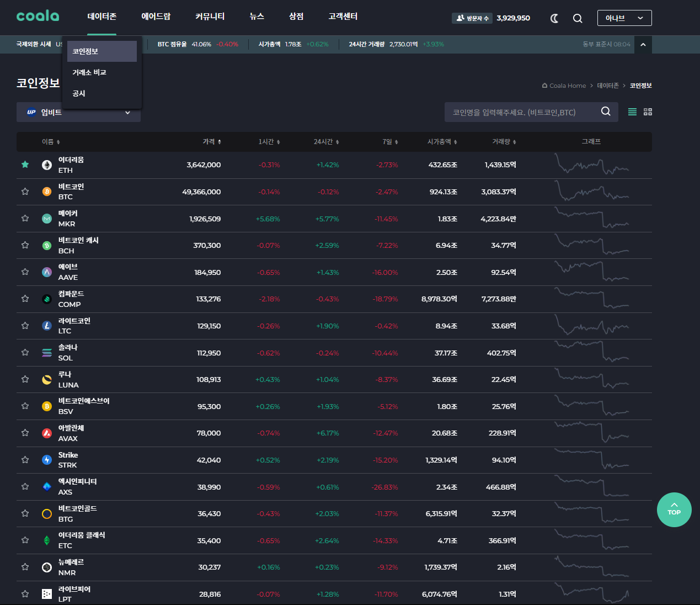Unfavorite the Ethereum ETH star
Viewport: 700px width, 605px height.
[x=25, y=164]
